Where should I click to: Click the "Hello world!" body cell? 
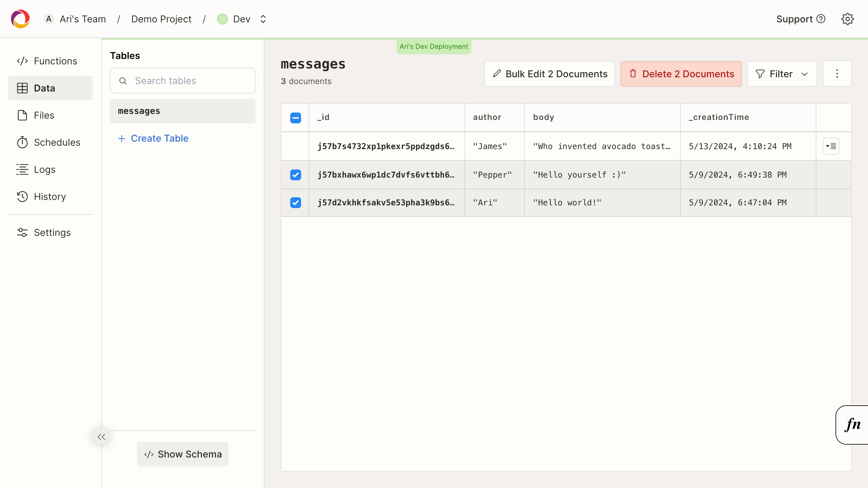[603, 203]
